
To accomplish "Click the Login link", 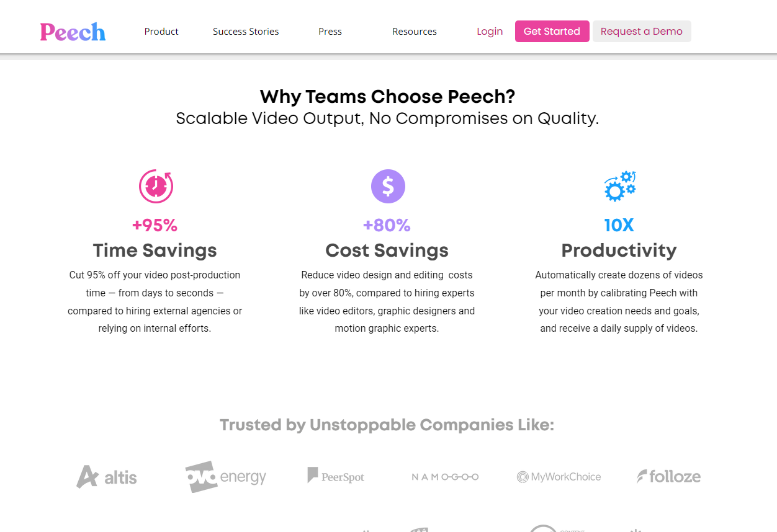I will 490,32.
